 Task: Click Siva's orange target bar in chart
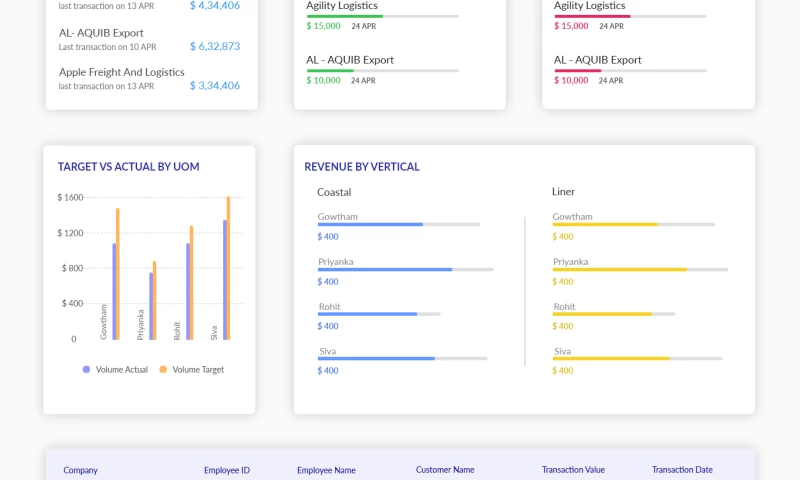click(x=228, y=268)
